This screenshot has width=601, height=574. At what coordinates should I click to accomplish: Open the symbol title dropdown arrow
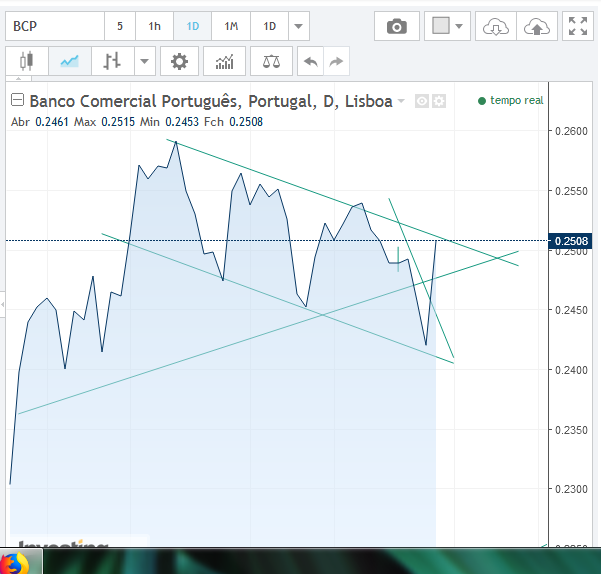click(x=401, y=101)
